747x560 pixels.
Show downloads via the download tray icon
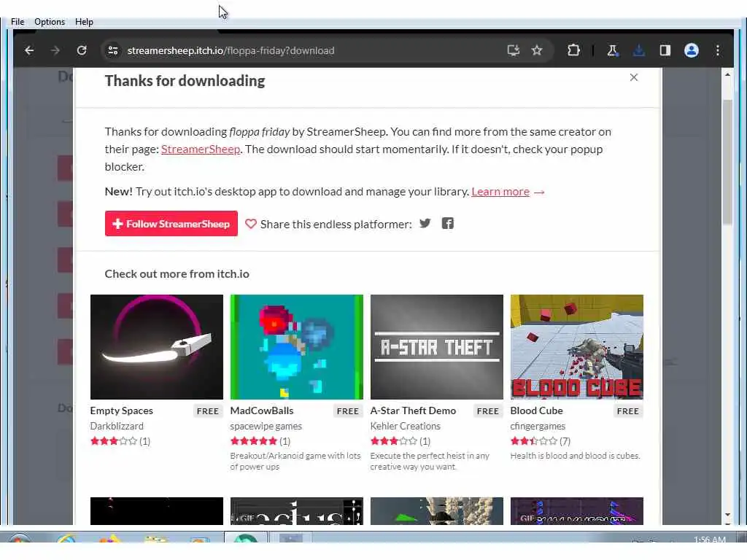click(x=639, y=50)
